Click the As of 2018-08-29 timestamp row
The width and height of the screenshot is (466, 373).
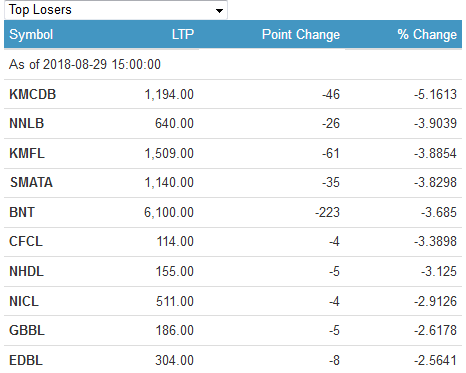(x=233, y=65)
